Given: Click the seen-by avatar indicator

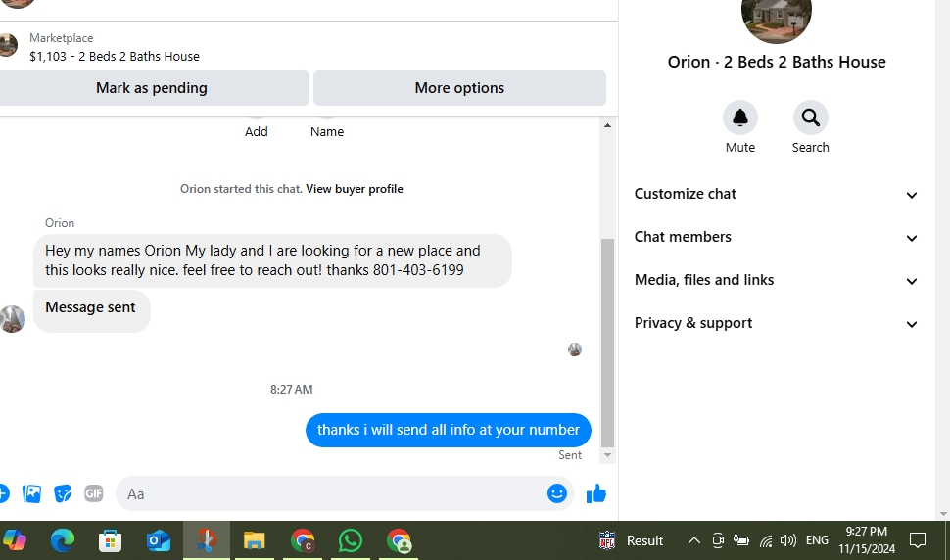Looking at the screenshot, I should click(x=574, y=350).
